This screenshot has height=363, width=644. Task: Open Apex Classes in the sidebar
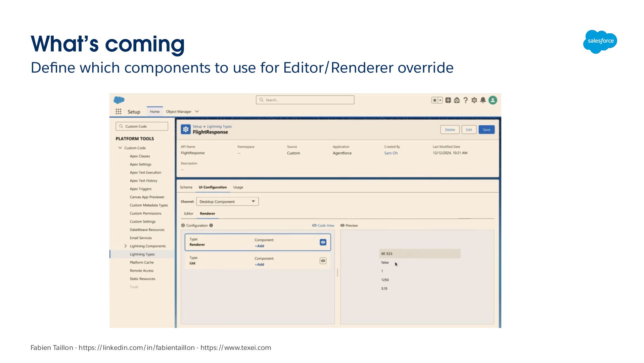tap(140, 156)
